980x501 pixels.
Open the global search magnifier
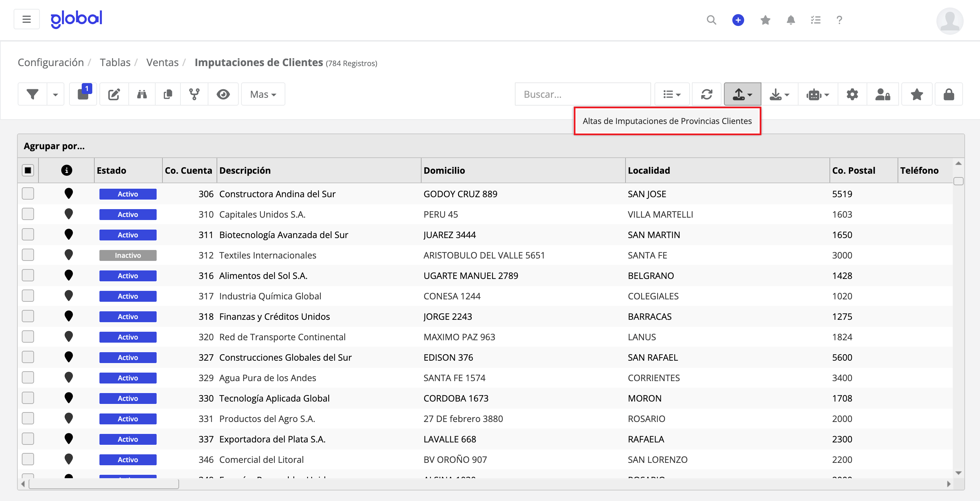tap(711, 20)
